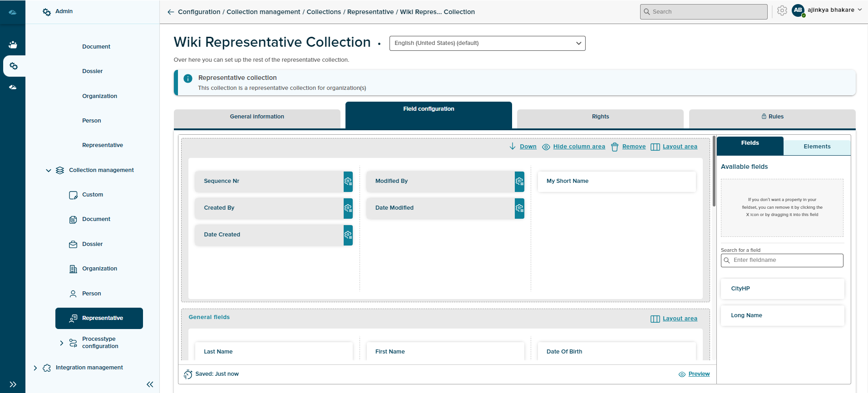Open Person under Collection management

pyautogui.click(x=92, y=294)
